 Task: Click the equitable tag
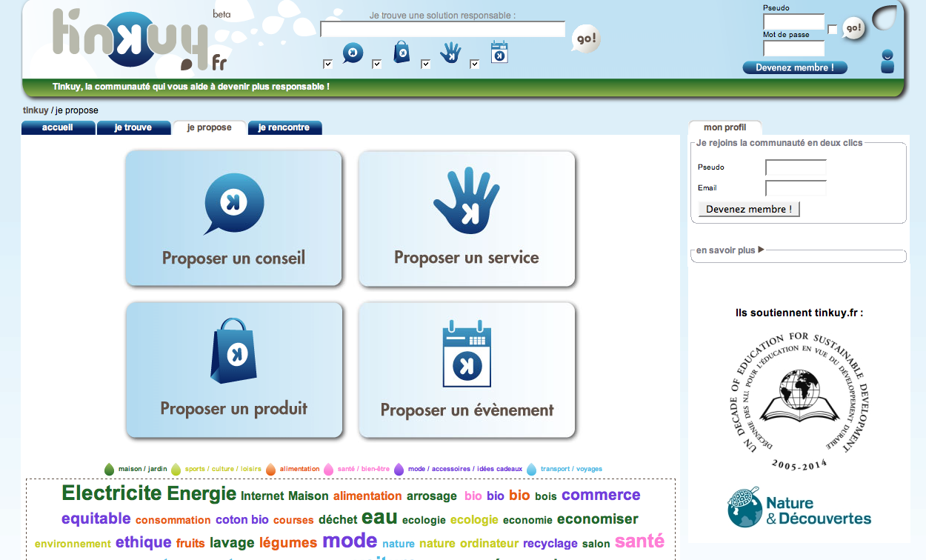[x=96, y=519]
